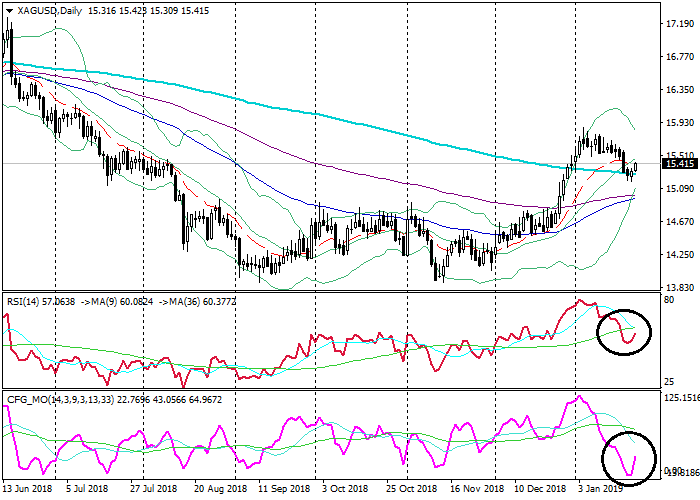
Task: Click the 5 Jul 2018 date label
Action: (x=85, y=489)
